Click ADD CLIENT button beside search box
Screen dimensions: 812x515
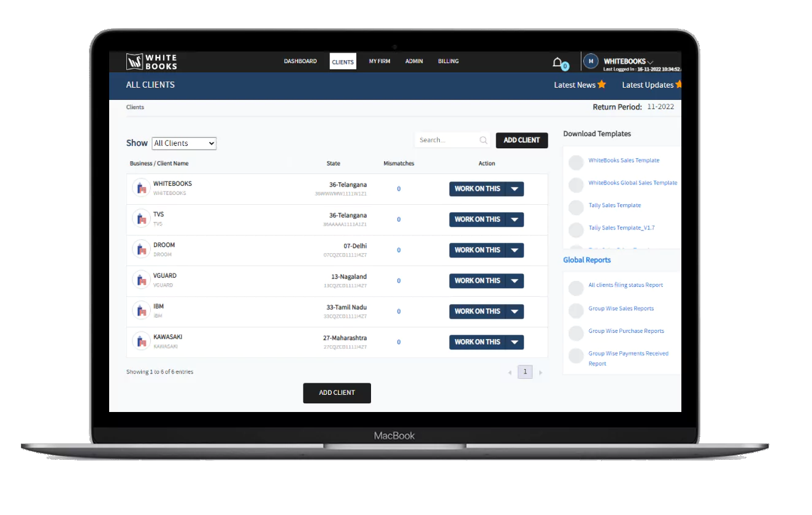point(522,140)
